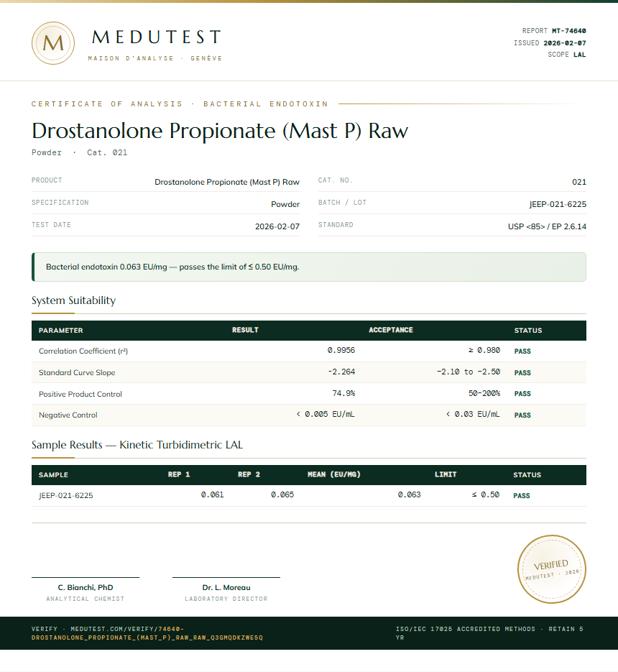
Task: Click the Medutest M logo emblem
Action: click(x=53, y=43)
